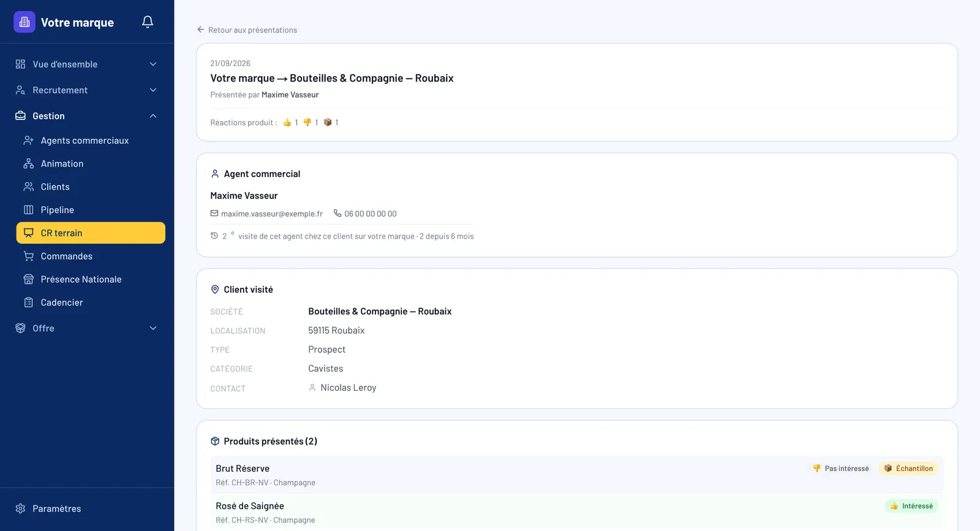980x531 pixels.
Task: Go back via Retour aux présentations
Action: (x=247, y=30)
